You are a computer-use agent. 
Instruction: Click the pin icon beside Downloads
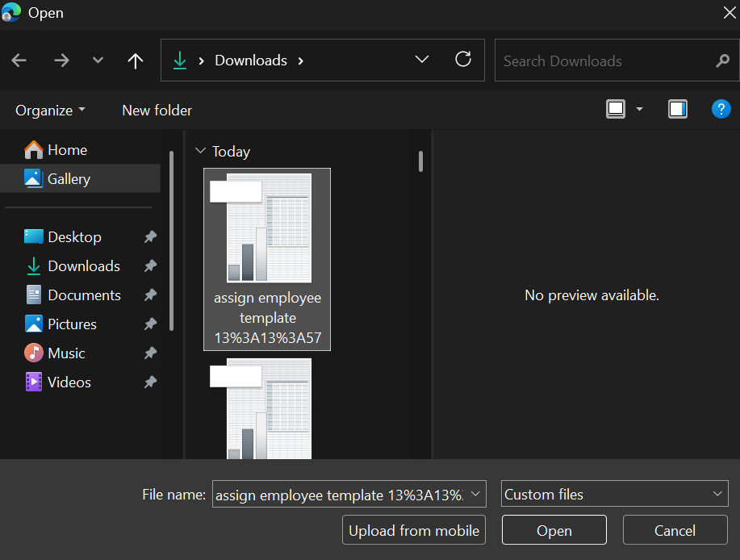151,266
